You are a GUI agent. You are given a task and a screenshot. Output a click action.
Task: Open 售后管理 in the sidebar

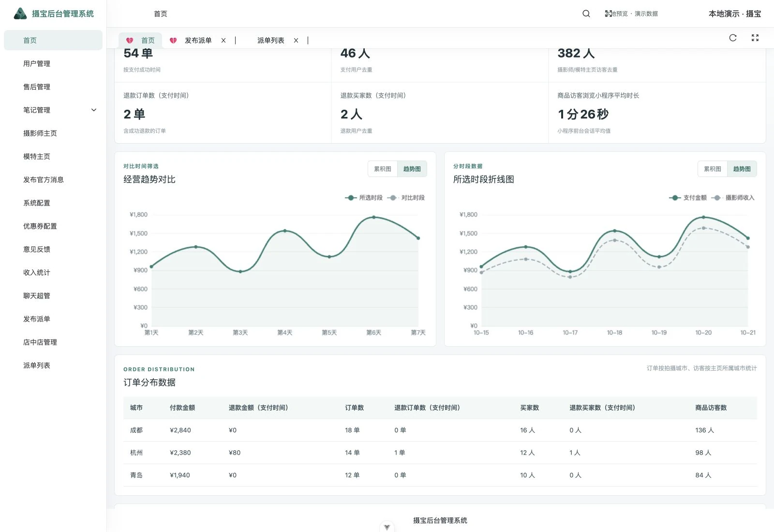click(x=53, y=87)
